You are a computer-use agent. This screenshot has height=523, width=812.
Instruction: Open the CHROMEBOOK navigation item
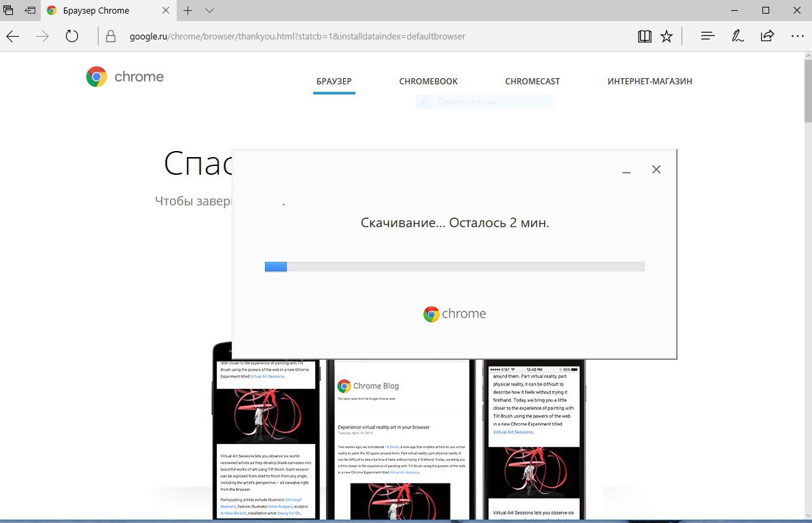pyautogui.click(x=428, y=82)
